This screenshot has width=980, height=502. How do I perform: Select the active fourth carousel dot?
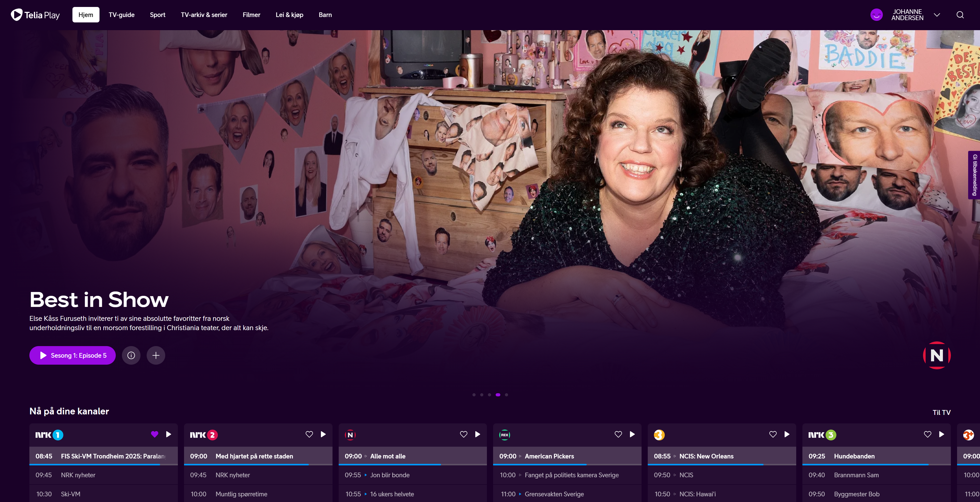(x=498, y=395)
